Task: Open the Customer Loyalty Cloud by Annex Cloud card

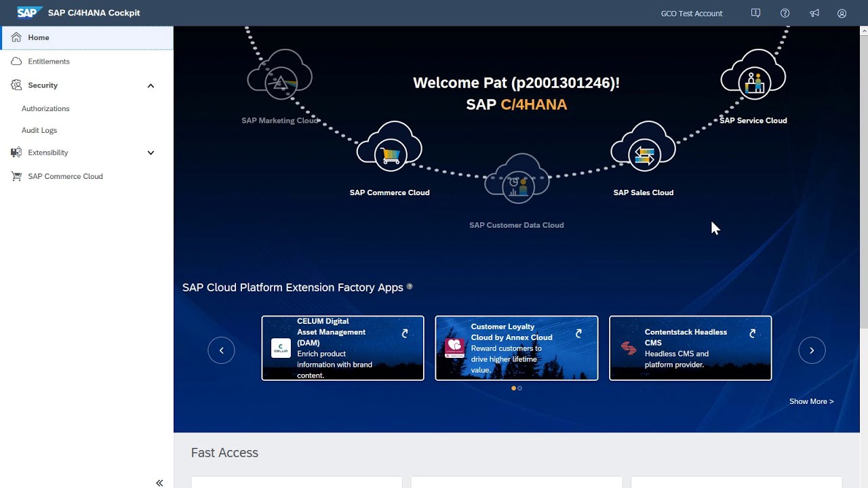Action: tap(517, 348)
